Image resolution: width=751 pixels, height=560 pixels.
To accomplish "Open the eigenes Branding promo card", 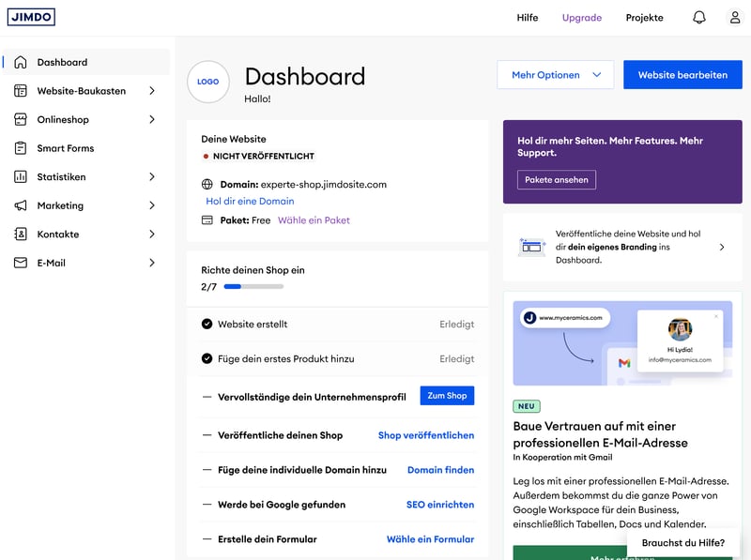I will (x=622, y=248).
